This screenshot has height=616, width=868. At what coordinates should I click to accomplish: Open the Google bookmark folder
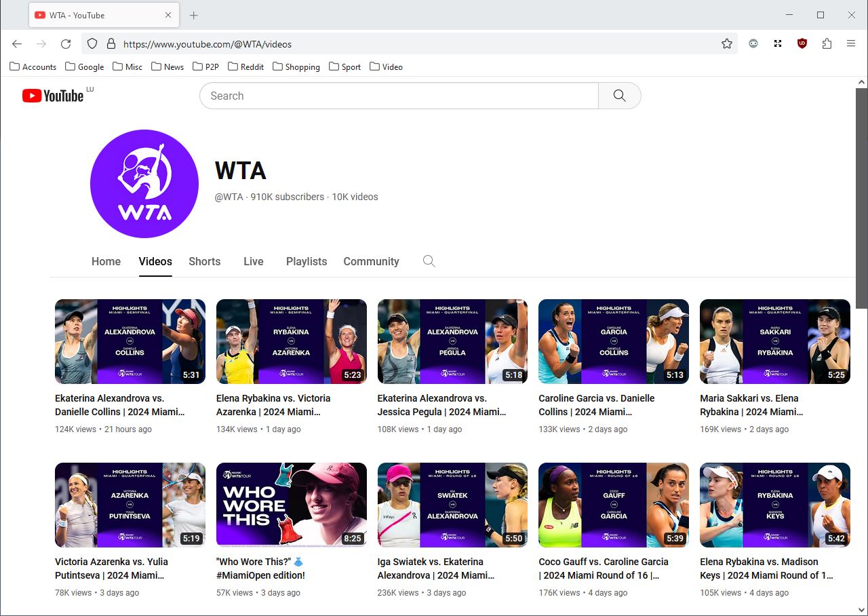click(x=84, y=66)
